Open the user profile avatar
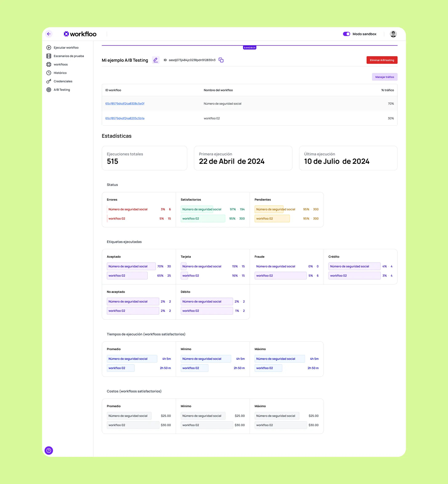 pos(393,34)
